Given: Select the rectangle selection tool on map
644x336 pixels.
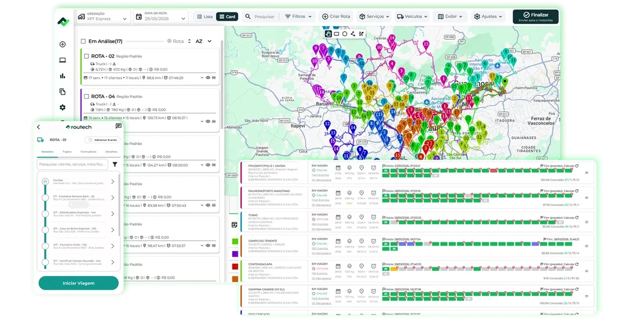Looking at the screenshot, I should (336, 34).
